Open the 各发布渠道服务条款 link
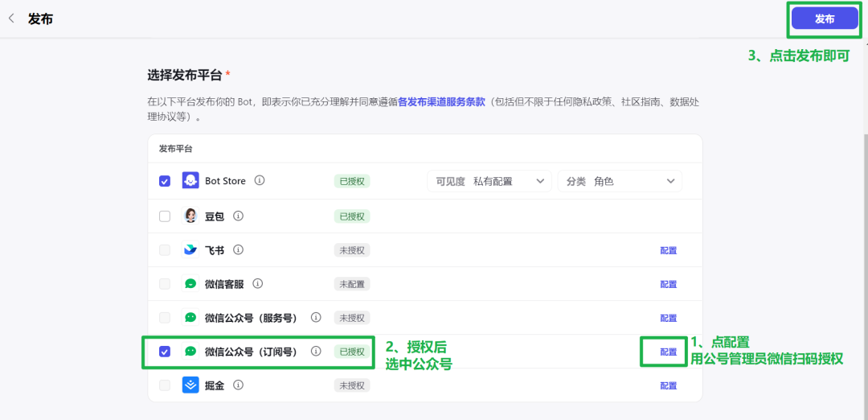 441,102
